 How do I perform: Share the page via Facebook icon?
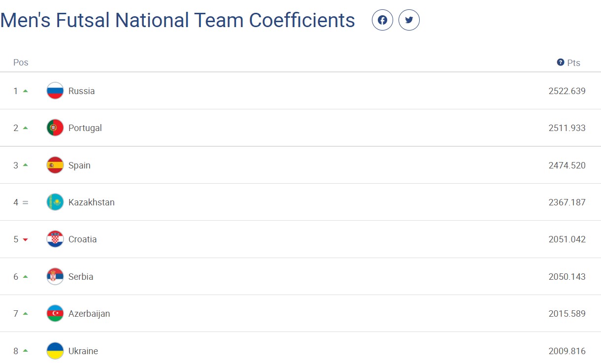(x=382, y=20)
